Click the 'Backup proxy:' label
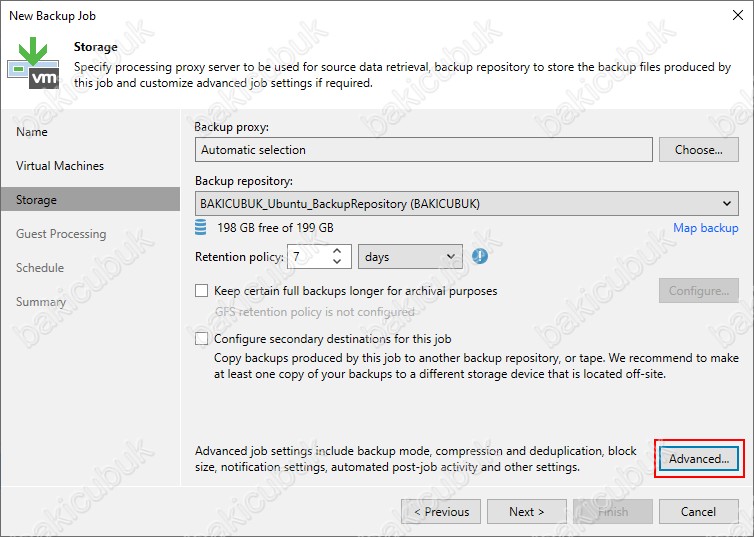 pos(231,127)
